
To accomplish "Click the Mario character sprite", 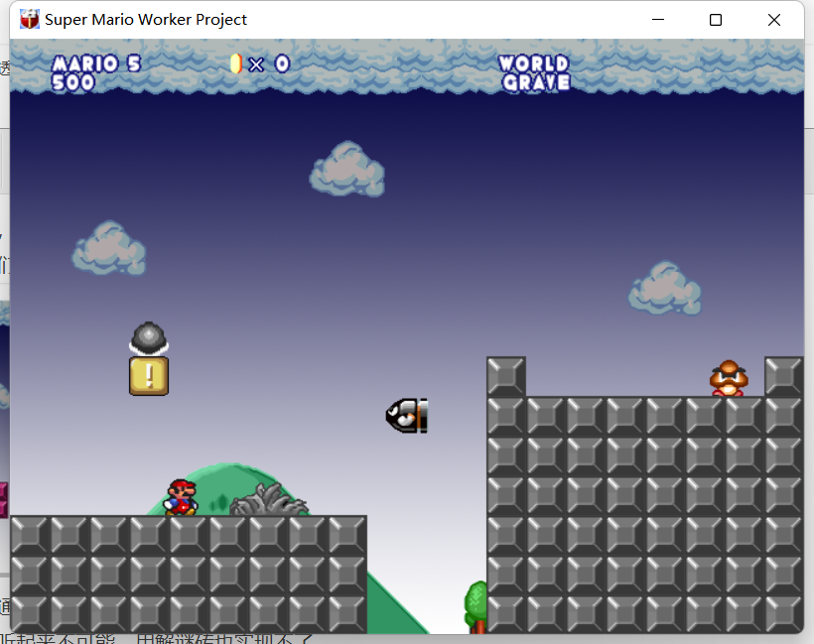I will pos(181,497).
